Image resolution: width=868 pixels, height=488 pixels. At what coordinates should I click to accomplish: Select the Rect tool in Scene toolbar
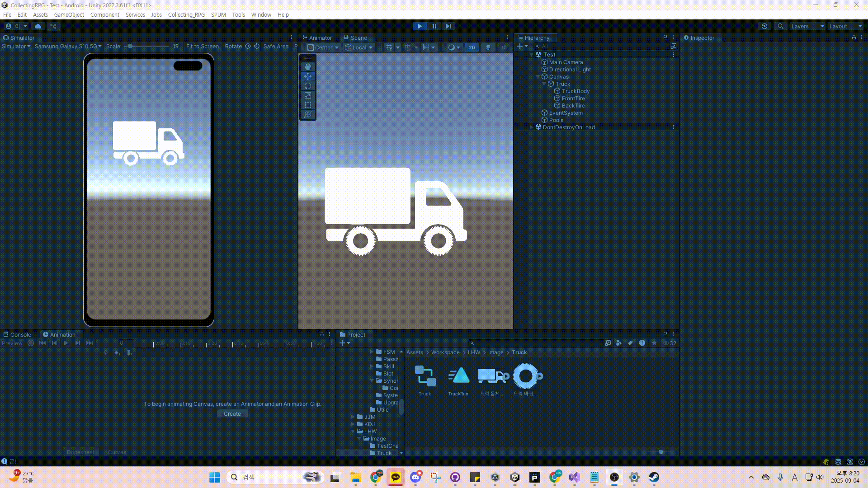[x=308, y=105]
